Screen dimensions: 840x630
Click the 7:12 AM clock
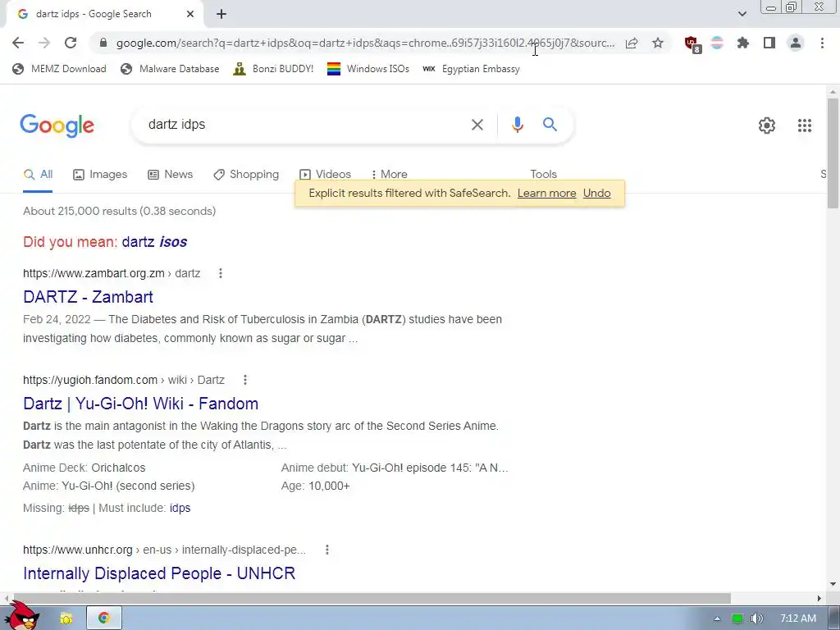[798, 619]
